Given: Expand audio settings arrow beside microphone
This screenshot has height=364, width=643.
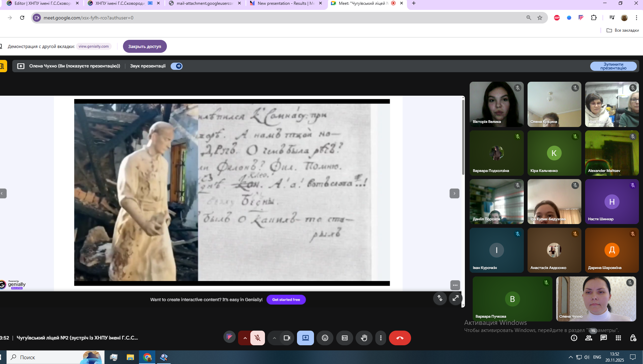Looking at the screenshot, I should (x=245, y=338).
